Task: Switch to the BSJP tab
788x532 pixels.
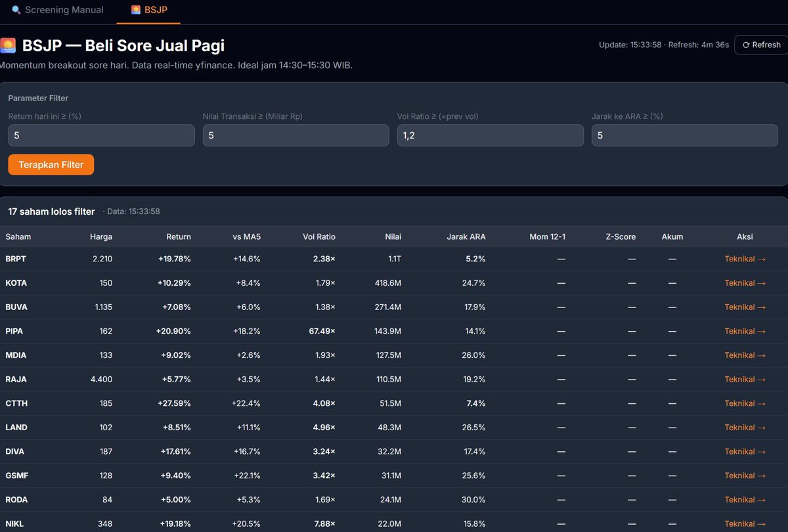Action: pyautogui.click(x=148, y=10)
